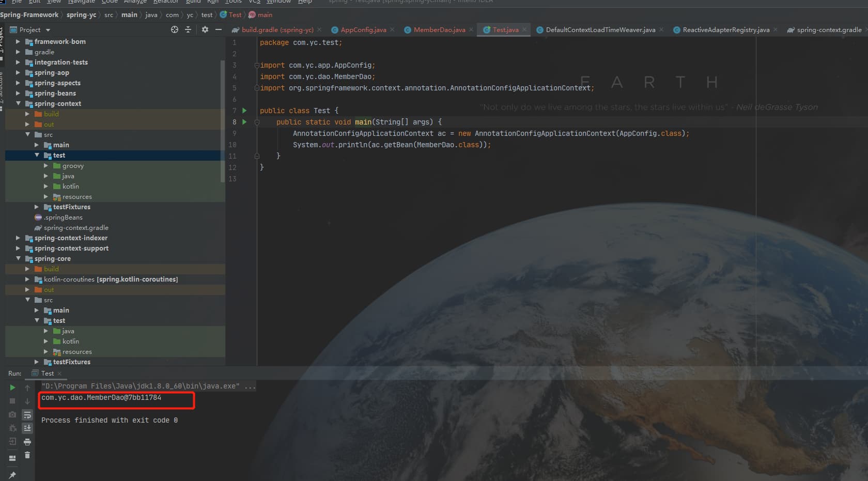Viewport: 868px width, 481px height.
Task: Expand the spring-aop module
Action: (18, 73)
